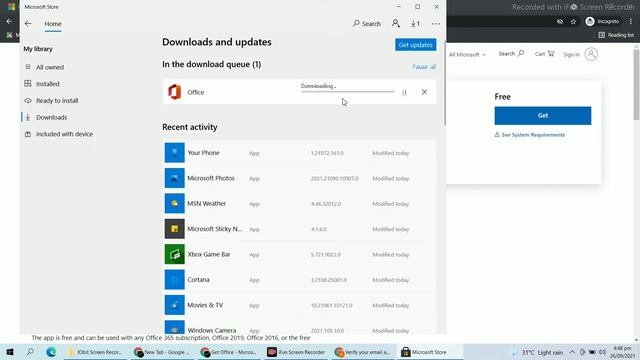
Task: Show hidden system tray icons
Action: 572,352
